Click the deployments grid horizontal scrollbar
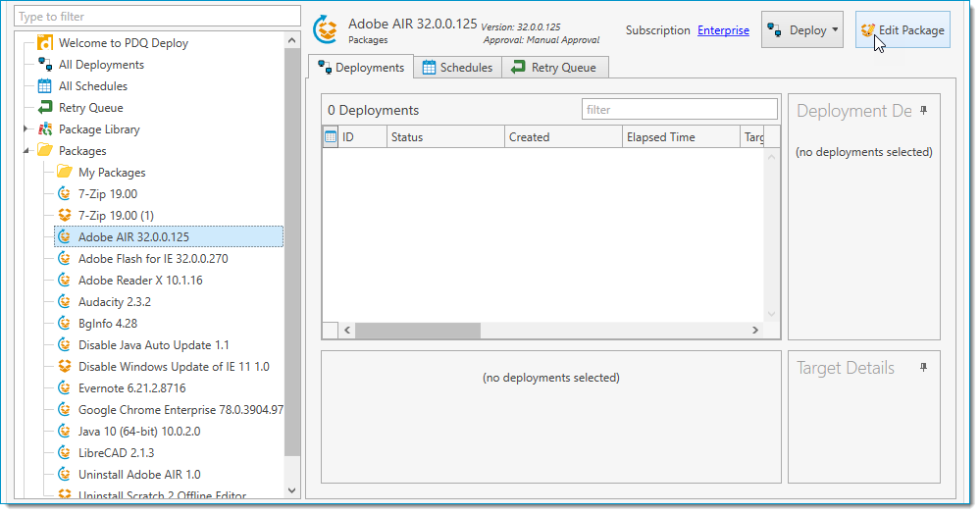 [x=418, y=331]
